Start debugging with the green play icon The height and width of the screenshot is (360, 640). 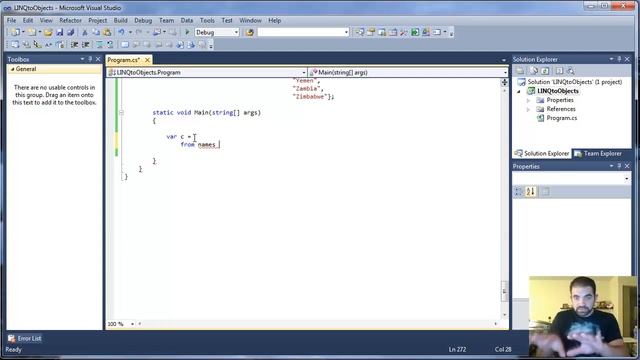click(x=187, y=32)
